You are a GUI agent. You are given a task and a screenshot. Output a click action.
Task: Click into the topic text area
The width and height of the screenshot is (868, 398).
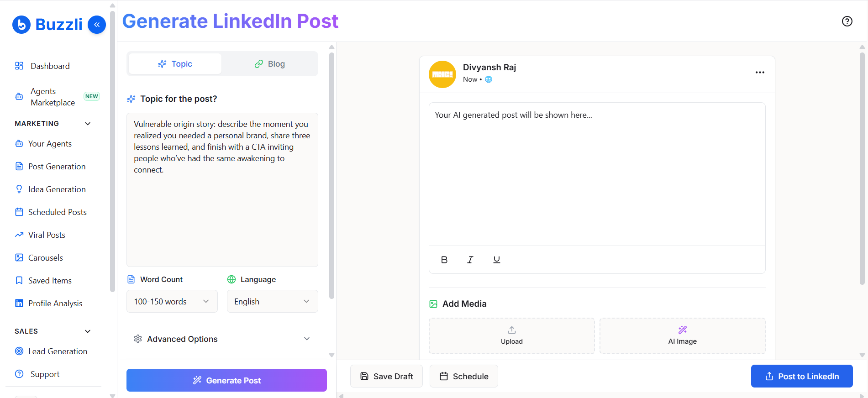[x=222, y=190]
